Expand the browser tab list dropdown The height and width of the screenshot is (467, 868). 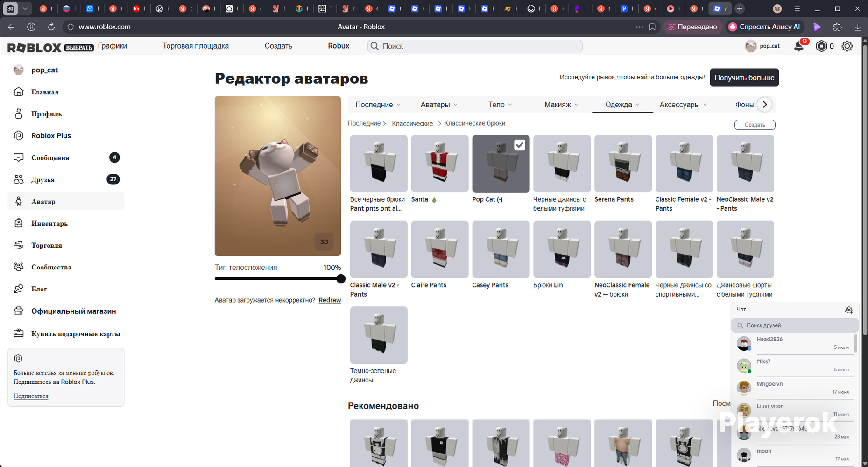pyautogui.click(x=25, y=8)
